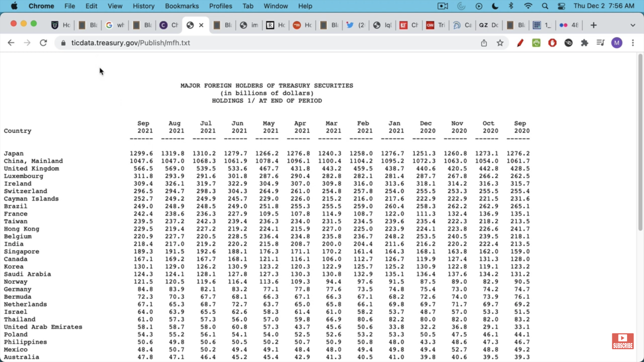The height and width of the screenshot is (362, 644).
Task: Click the forward navigation arrow
Action: click(x=27, y=43)
